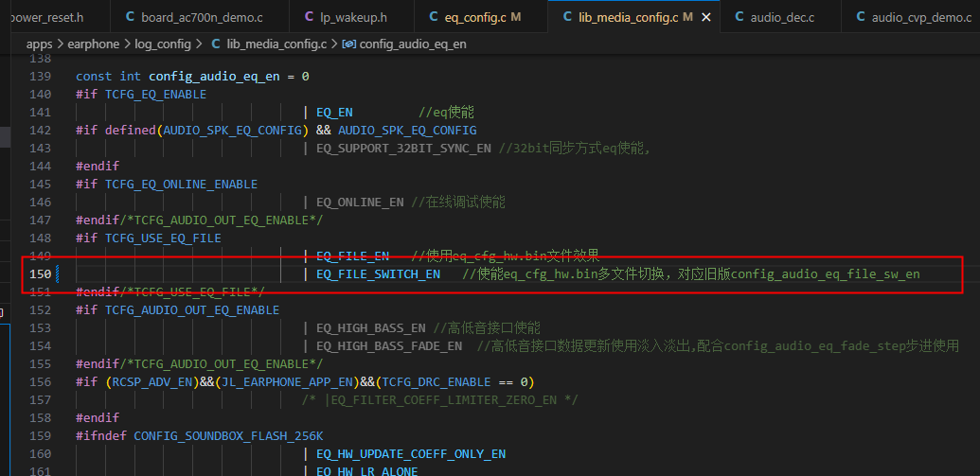The image size is (980, 476).
Task: Click TCFG_EQ_ENABLE on line 140
Action: (155, 95)
